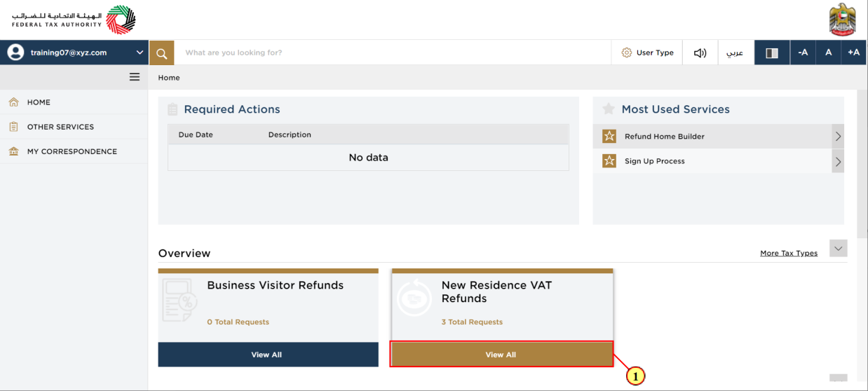Collapse the Overview section arrow
868x391 pixels.
point(838,248)
